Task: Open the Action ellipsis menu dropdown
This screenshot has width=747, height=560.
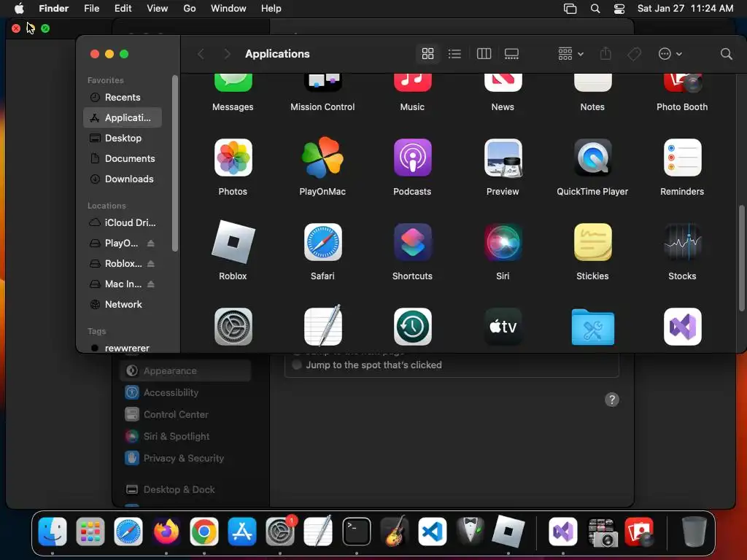Action: [670, 54]
